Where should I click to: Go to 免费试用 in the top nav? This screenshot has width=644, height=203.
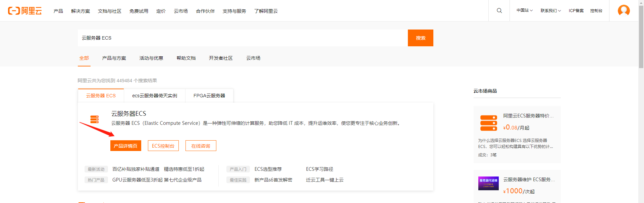pyautogui.click(x=139, y=11)
